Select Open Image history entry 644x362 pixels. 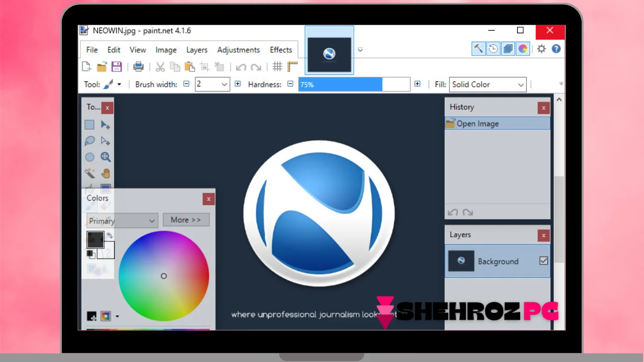(x=497, y=124)
